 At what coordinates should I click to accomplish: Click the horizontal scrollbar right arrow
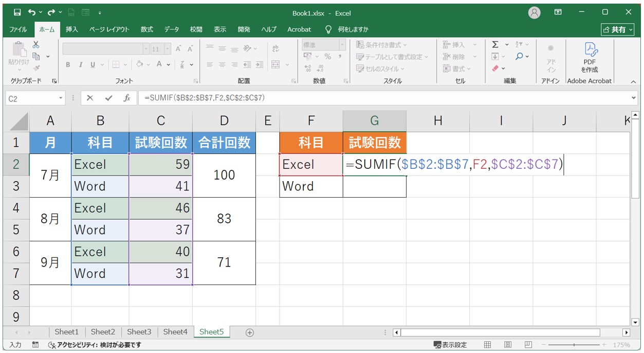click(626, 332)
